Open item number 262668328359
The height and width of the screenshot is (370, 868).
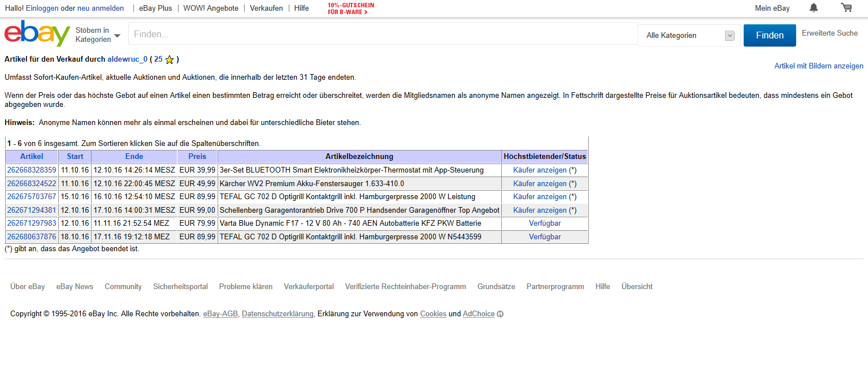click(x=32, y=170)
